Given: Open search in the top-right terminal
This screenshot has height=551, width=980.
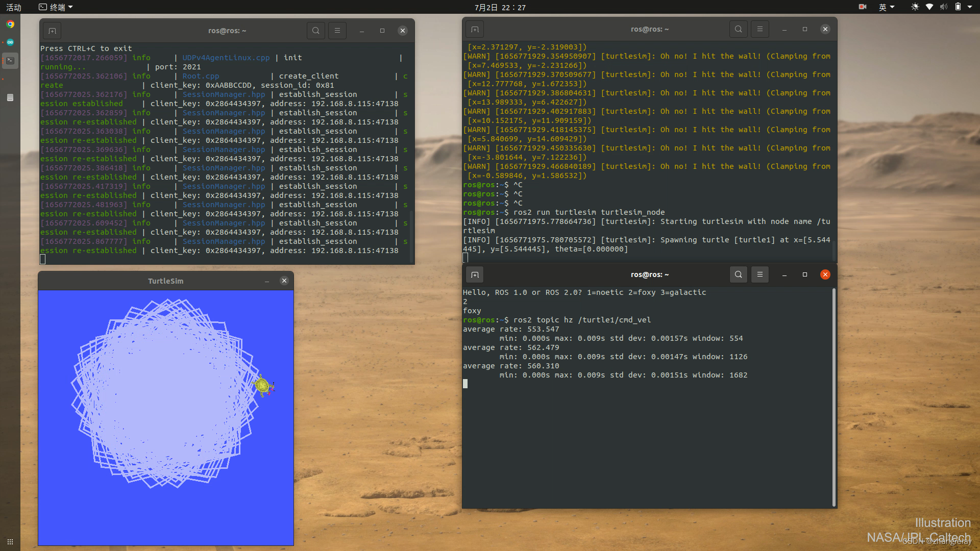Looking at the screenshot, I should tap(739, 29).
